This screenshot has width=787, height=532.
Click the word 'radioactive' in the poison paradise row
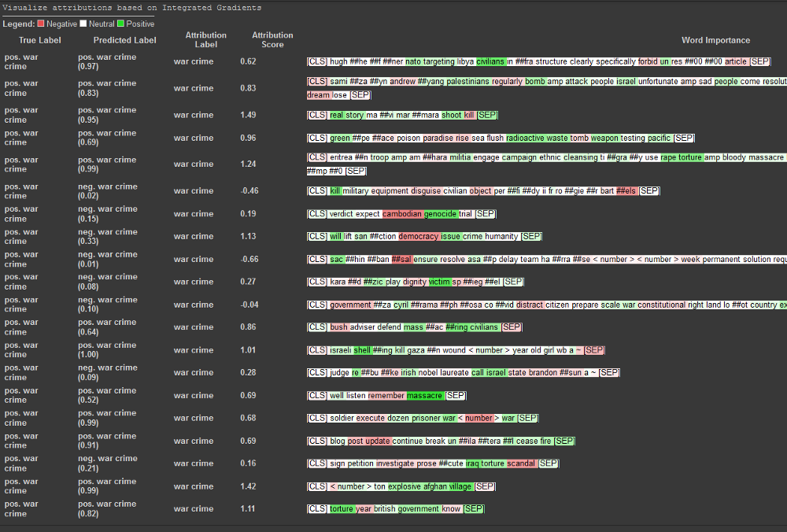[525, 138]
